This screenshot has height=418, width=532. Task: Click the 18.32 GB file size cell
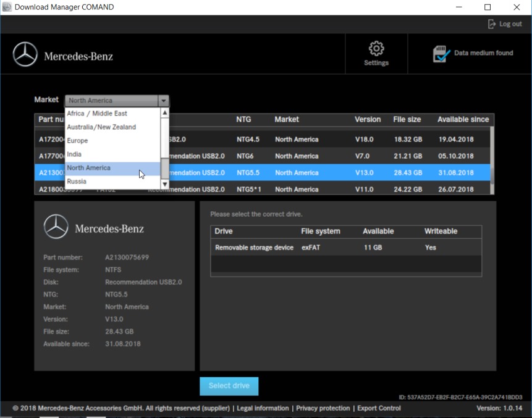coord(408,140)
